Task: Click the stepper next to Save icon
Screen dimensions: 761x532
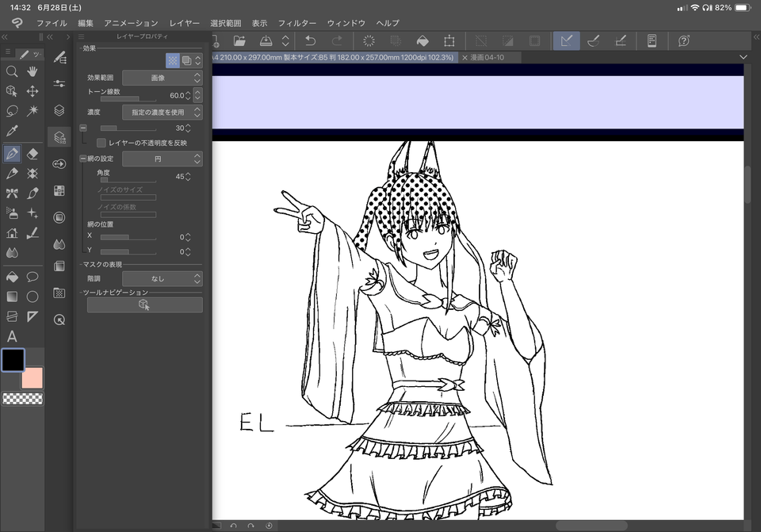Action: (286, 41)
